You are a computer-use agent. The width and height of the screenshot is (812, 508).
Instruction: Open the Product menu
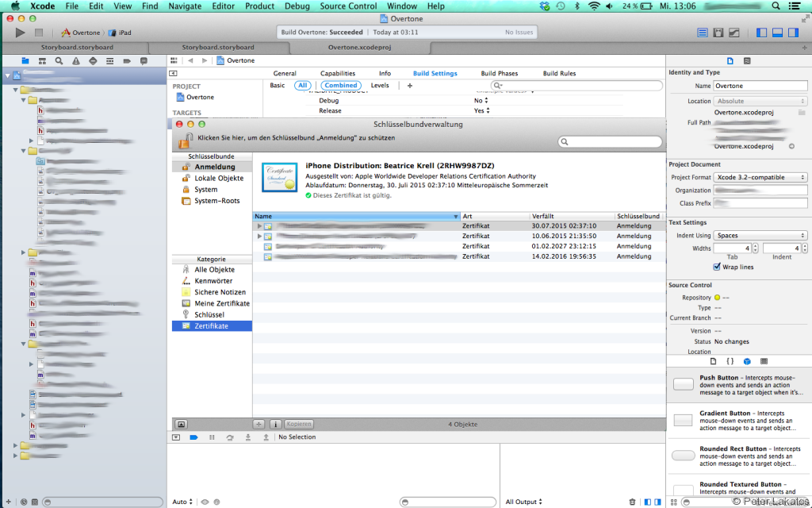point(259,6)
